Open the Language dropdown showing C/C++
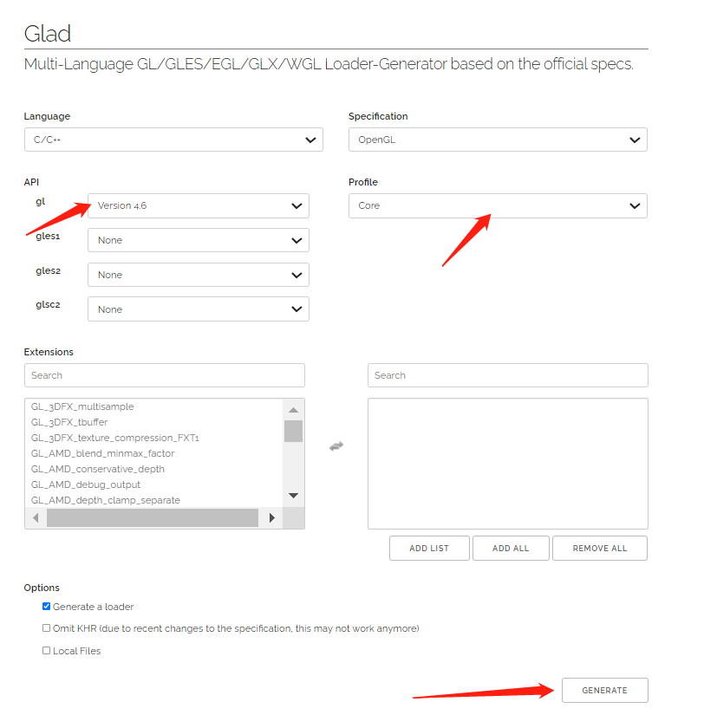717x728 pixels. (173, 140)
